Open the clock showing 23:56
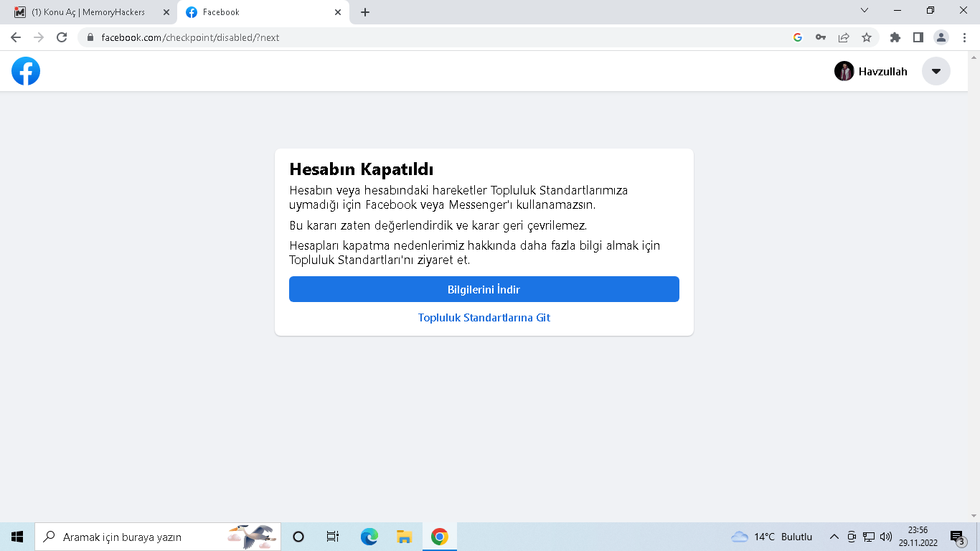The width and height of the screenshot is (980, 551). pyautogui.click(x=918, y=537)
